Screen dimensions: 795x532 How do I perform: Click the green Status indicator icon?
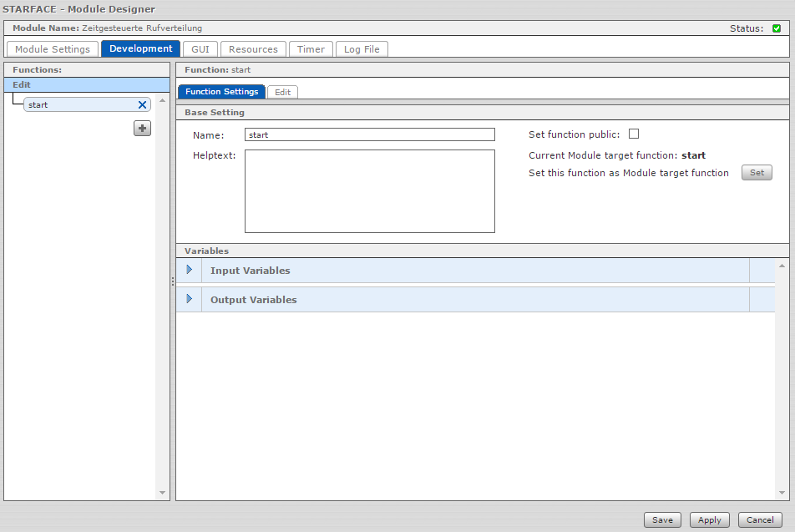click(x=777, y=28)
